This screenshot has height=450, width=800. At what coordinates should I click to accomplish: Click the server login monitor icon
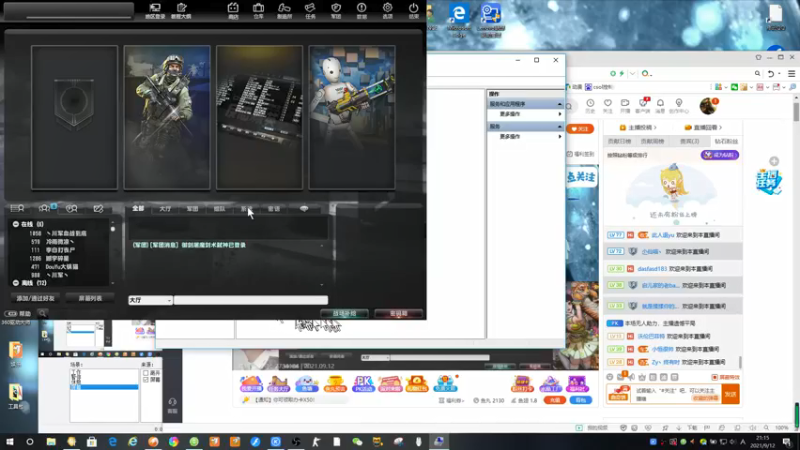(x=155, y=10)
